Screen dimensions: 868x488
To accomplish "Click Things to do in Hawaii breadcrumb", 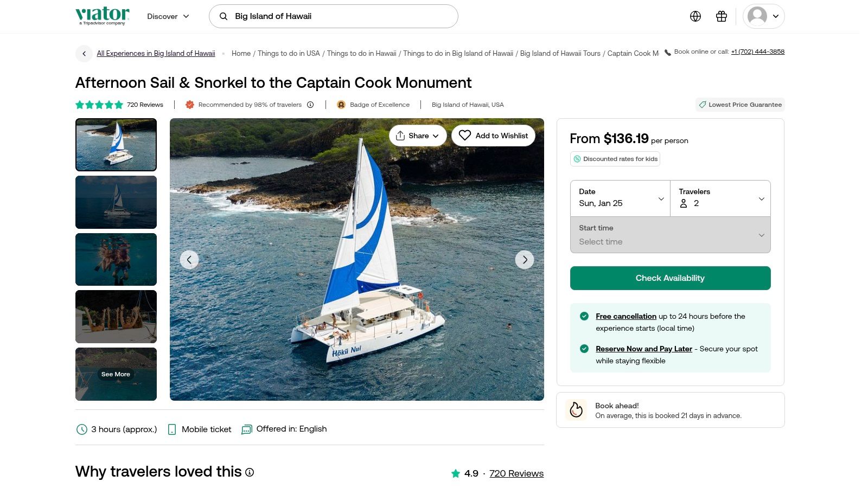I will (361, 54).
